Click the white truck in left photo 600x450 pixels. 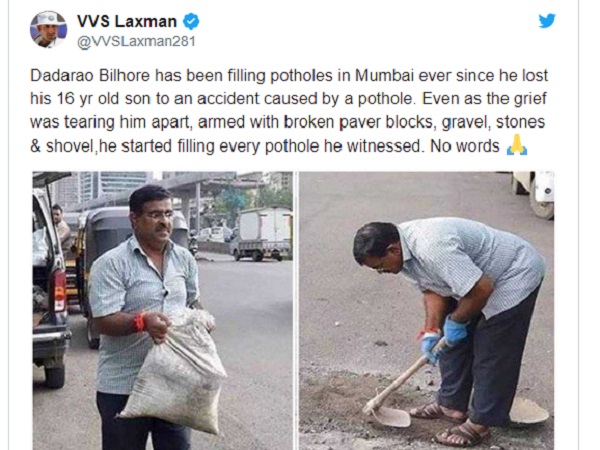262,233
